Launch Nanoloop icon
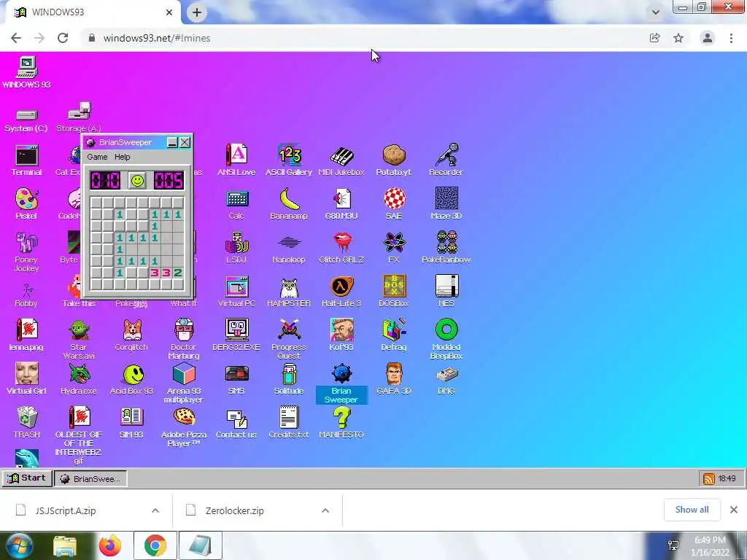Viewport: 747px width, 560px height. [x=289, y=242]
